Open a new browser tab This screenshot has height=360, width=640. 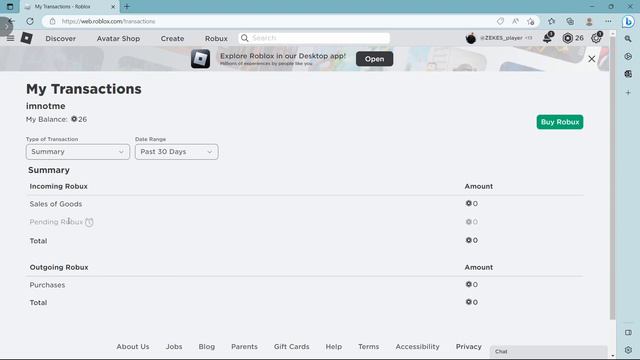pos(127,7)
